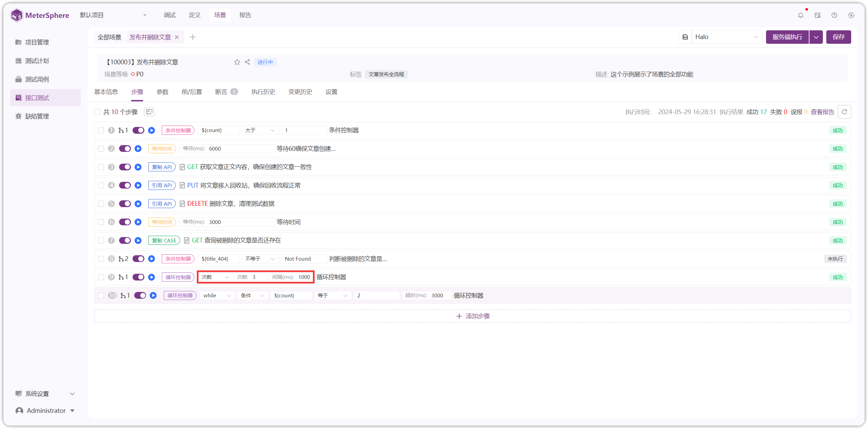Image resolution: width=868 pixels, height=429 pixels.
Task: Switch to the 定义 top menu
Action: 195,15
